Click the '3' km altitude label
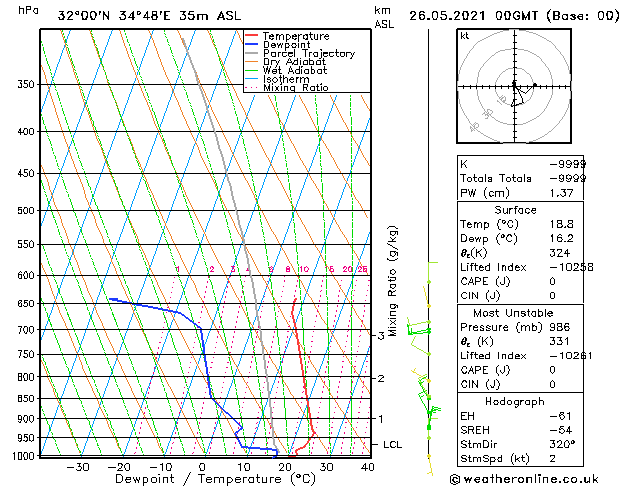629x486 pixels. pyautogui.click(x=381, y=336)
